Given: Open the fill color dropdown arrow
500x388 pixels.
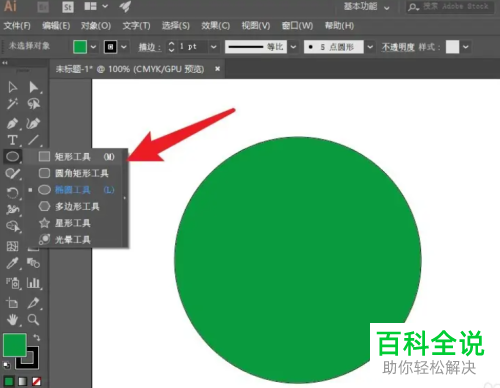Looking at the screenshot, I should point(93,47).
